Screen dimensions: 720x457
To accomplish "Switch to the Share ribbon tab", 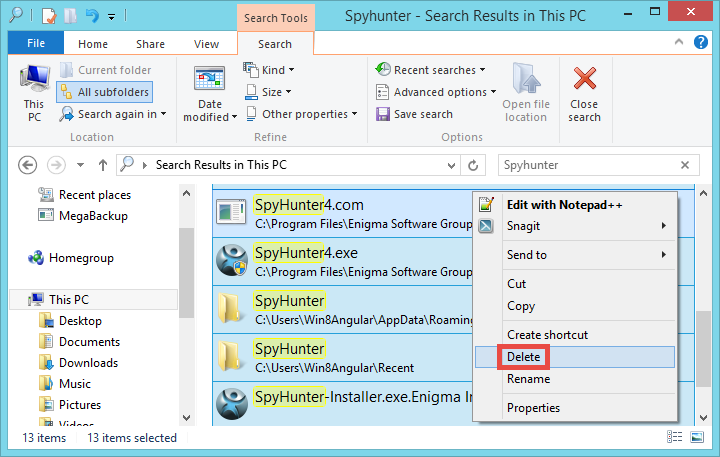I will coord(150,44).
